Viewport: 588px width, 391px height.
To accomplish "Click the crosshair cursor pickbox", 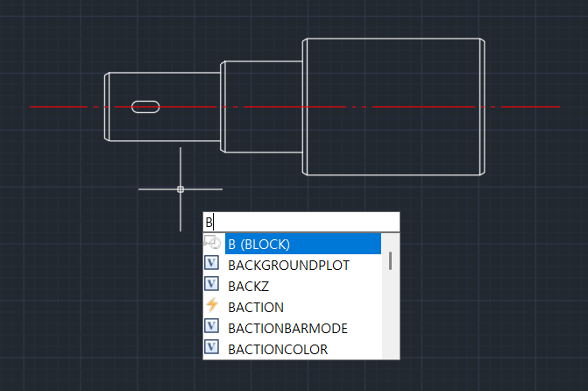I will (x=181, y=188).
